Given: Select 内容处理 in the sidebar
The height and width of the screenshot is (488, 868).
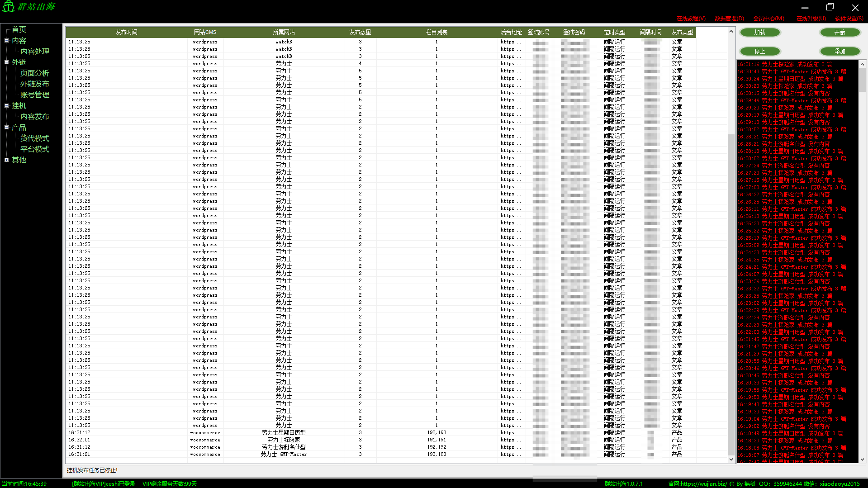Looking at the screenshot, I should [x=35, y=51].
